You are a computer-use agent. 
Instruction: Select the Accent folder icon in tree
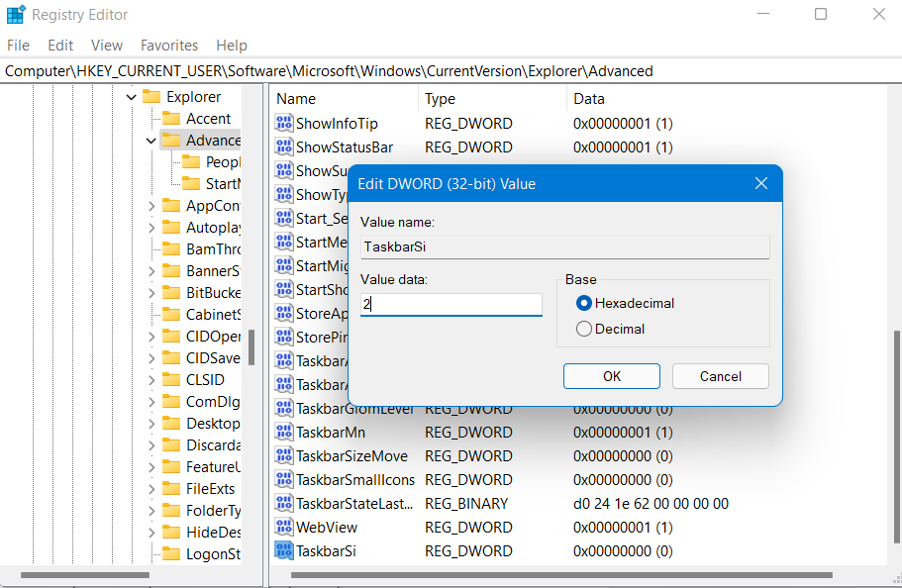(171, 119)
